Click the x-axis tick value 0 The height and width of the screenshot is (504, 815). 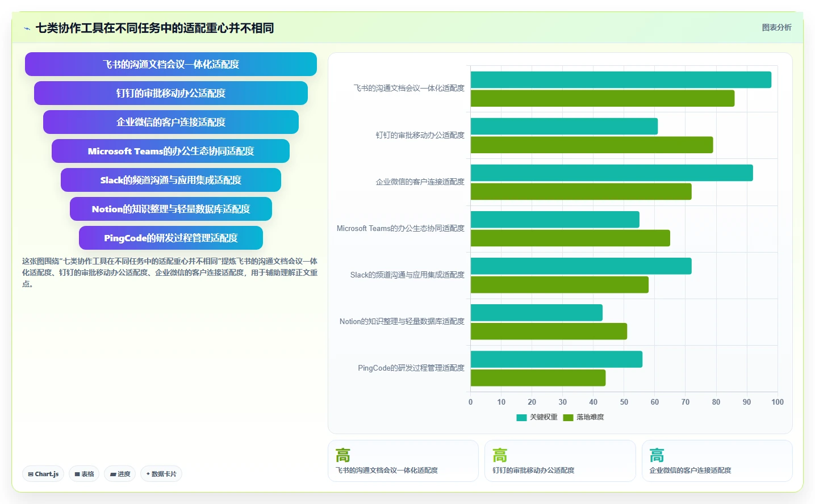tap(470, 402)
